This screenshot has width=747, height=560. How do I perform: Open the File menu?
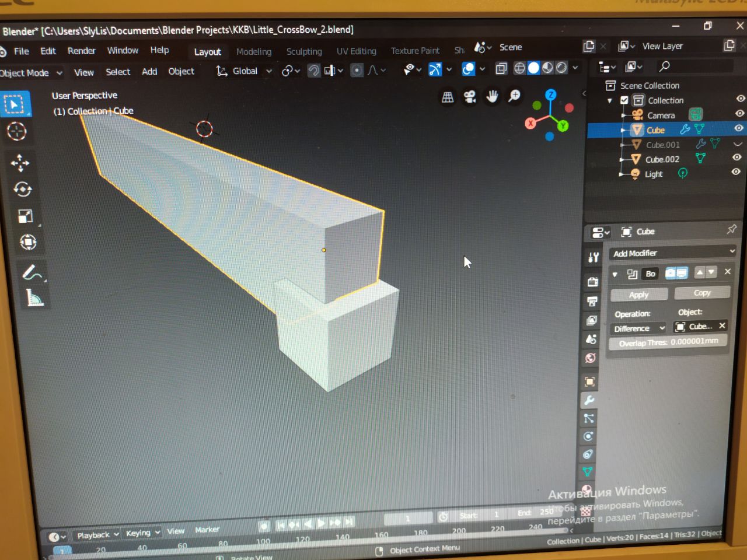pyautogui.click(x=22, y=51)
